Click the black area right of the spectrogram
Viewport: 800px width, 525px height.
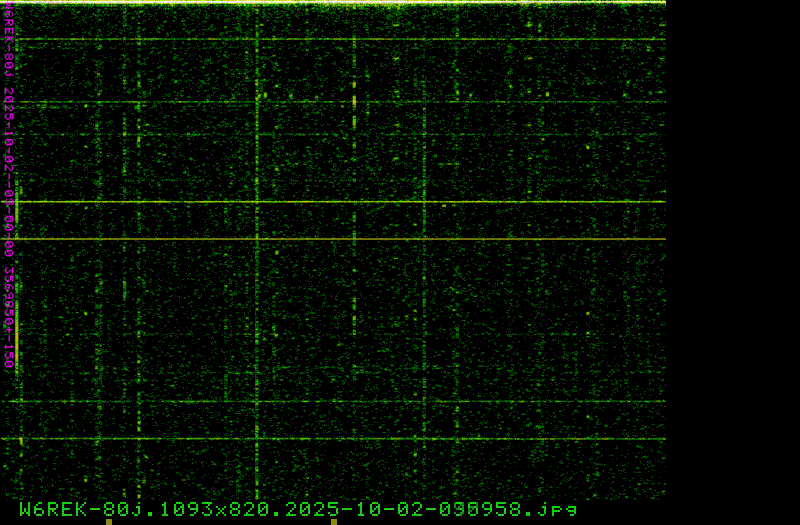click(x=732, y=250)
